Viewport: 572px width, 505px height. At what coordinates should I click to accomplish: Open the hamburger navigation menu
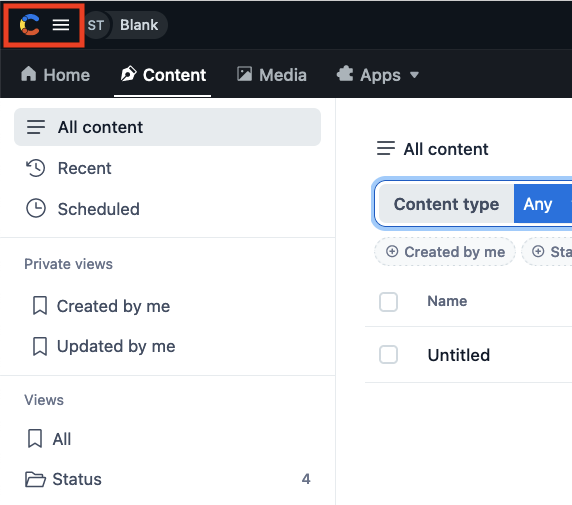tap(61, 25)
